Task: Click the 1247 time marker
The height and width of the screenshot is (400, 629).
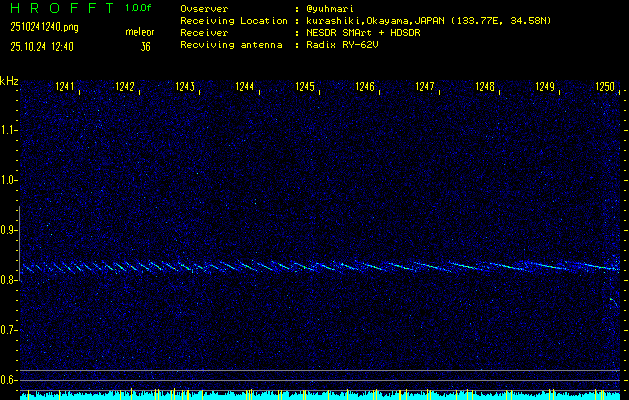Action: pos(425,88)
